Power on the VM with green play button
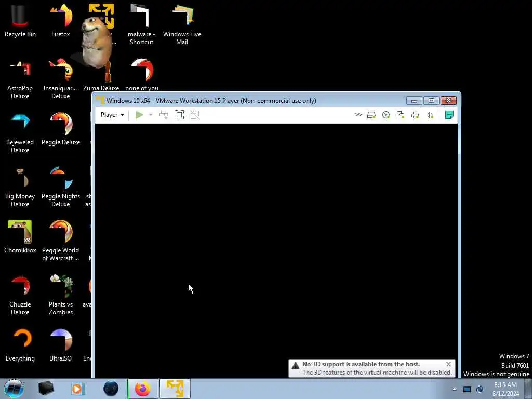Image resolution: width=532 pixels, height=399 pixels. tap(139, 115)
